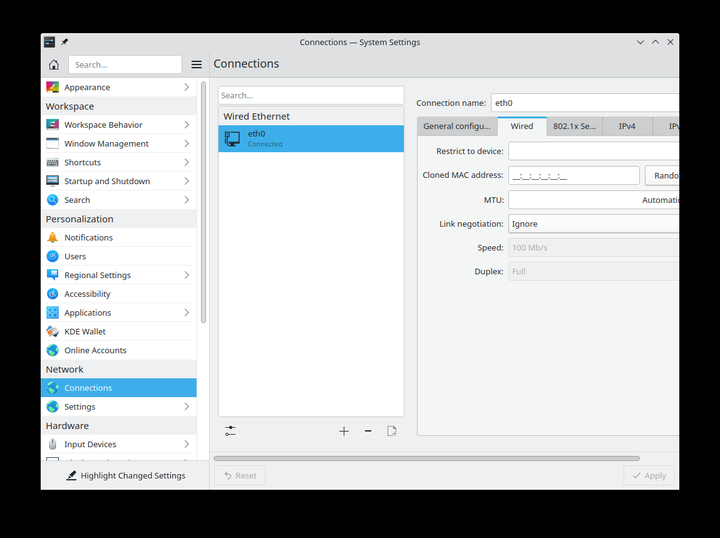Open Online Accounts label
Viewport: 720px width, 538px height.
coord(95,350)
